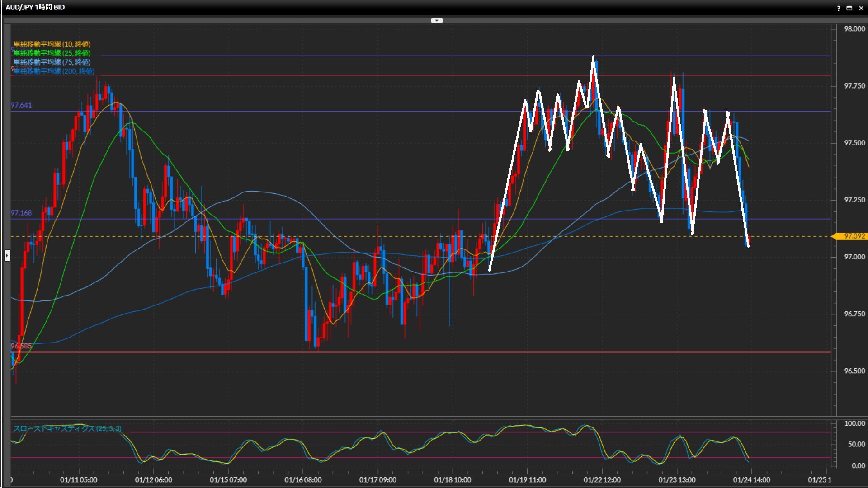Screen dimensions: 868x488
Task: Select the 97.168 horizontal line label
Action: (x=21, y=213)
